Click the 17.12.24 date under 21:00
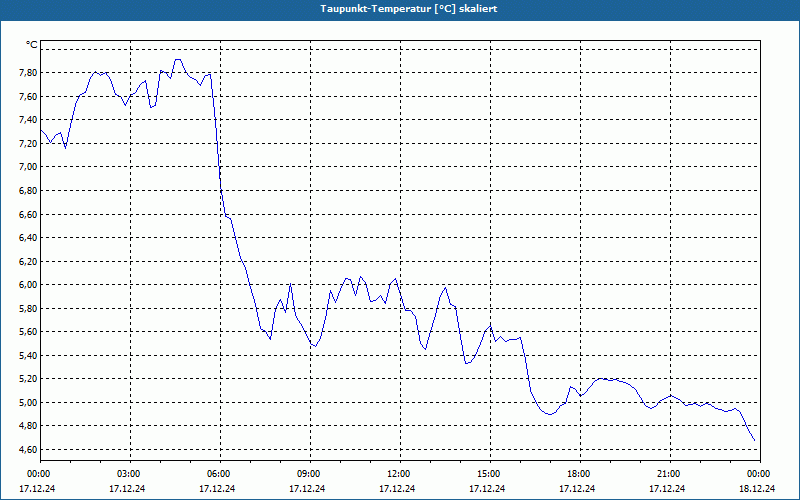This screenshot has width=800, height=500. click(667, 488)
